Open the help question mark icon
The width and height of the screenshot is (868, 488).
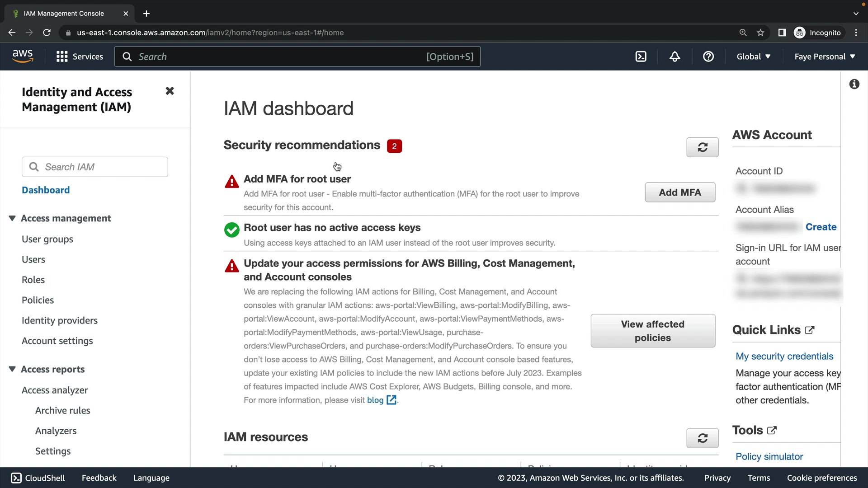tap(708, 56)
